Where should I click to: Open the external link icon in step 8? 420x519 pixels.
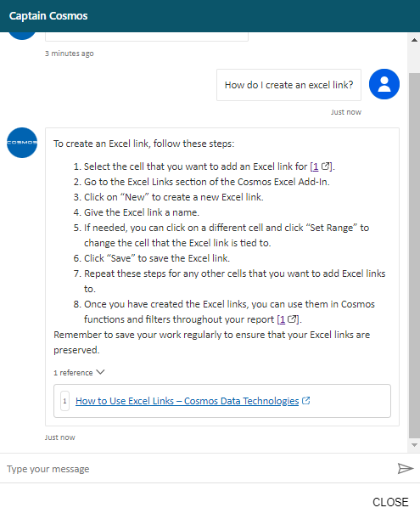click(292, 319)
